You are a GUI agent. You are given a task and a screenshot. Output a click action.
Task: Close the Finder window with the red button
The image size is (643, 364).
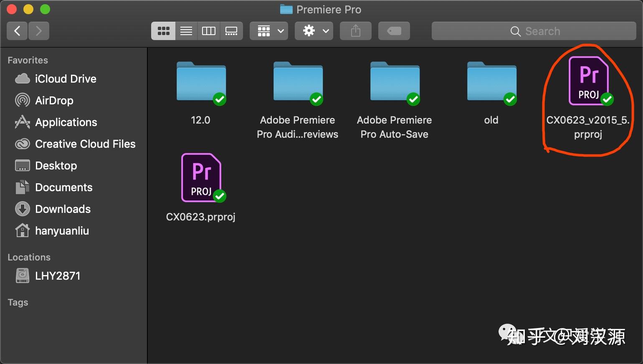pos(12,9)
